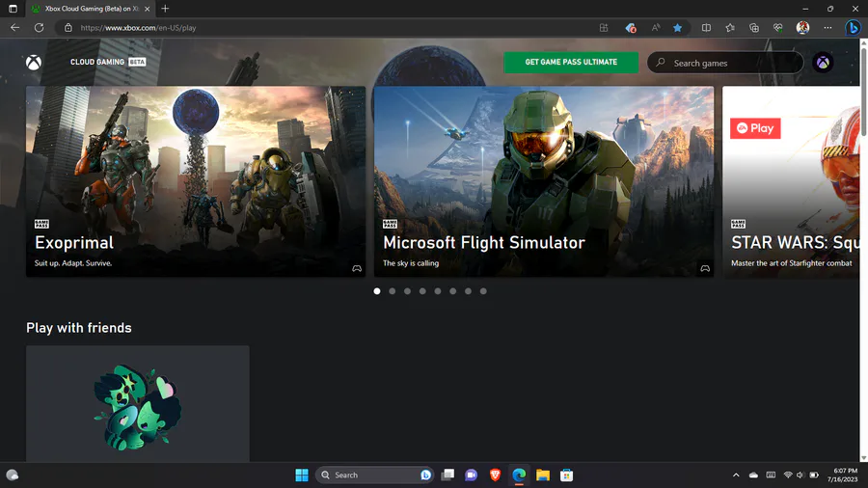Open the weather widget on taskbar
Viewport: 868px width, 488px height.
[13, 474]
